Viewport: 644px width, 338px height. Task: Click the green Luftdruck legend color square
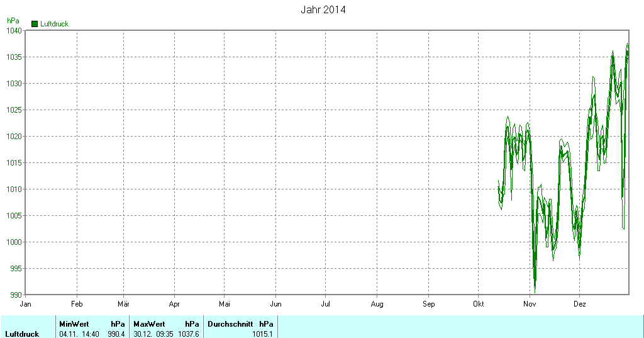tap(35, 24)
